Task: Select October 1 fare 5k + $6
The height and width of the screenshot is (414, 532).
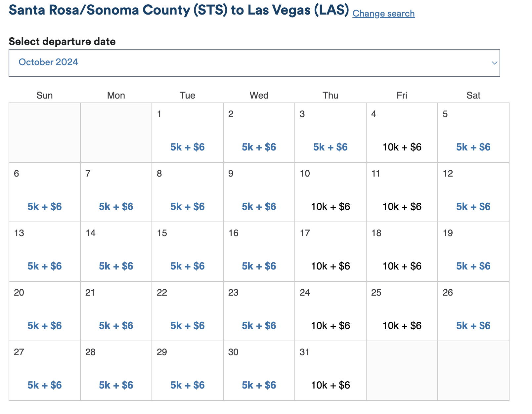Action: (188, 147)
